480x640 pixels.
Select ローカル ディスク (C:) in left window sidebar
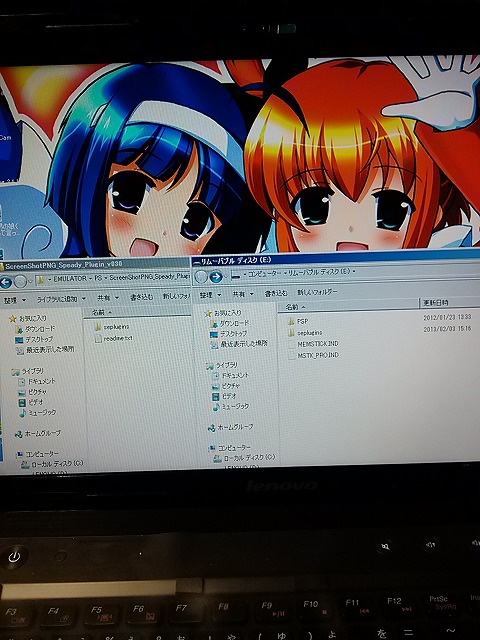(57, 464)
